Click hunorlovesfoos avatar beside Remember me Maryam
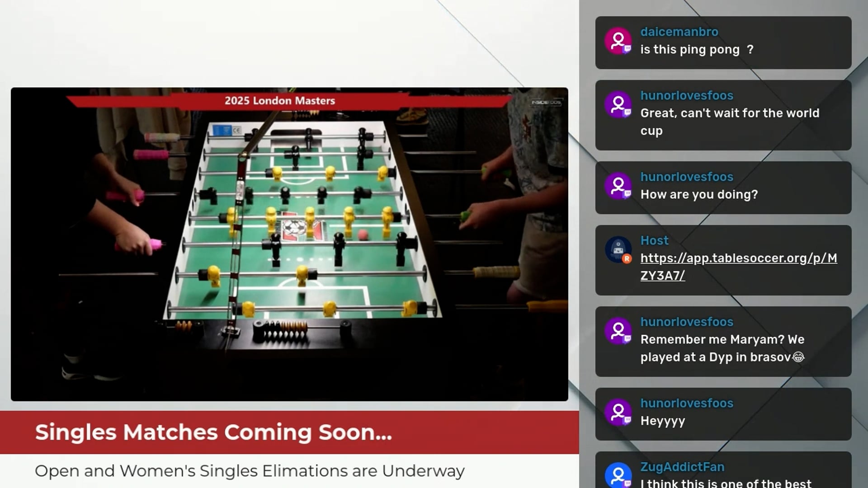 [x=618, y=331]
